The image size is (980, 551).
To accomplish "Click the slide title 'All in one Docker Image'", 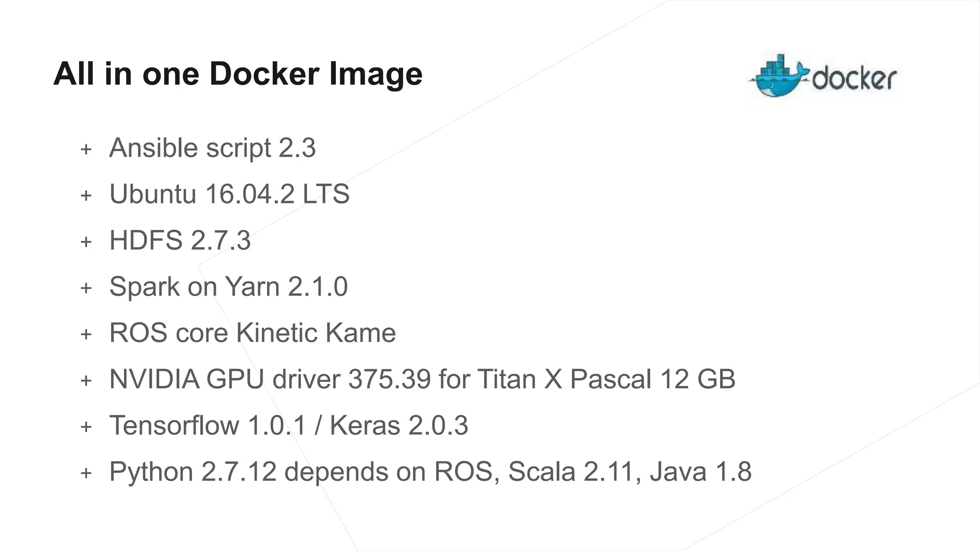I will pos(238,74).
